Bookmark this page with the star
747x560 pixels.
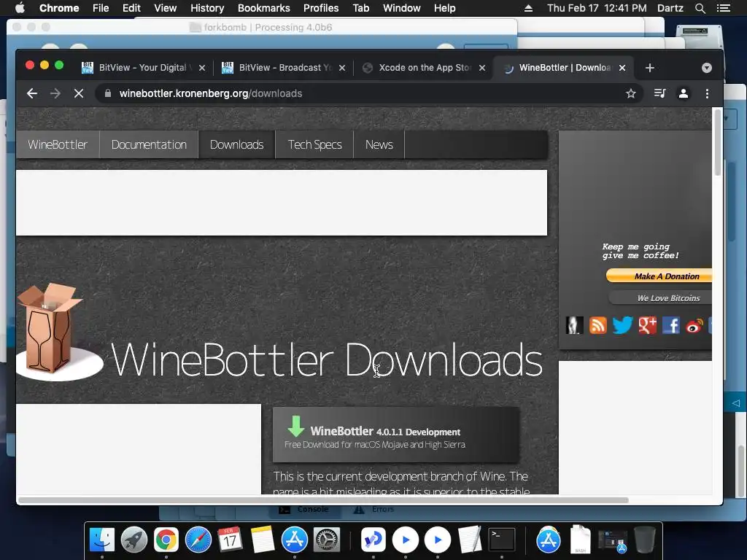click(x=631, y=93)
